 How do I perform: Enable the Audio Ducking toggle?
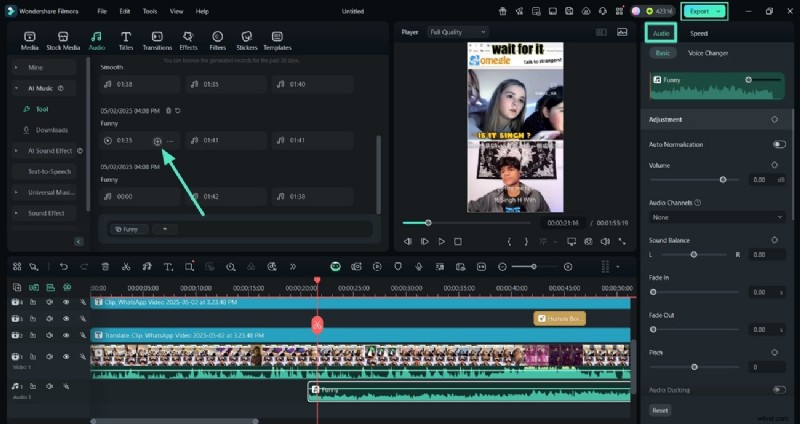pyautogui.click(x=778, y=390)
